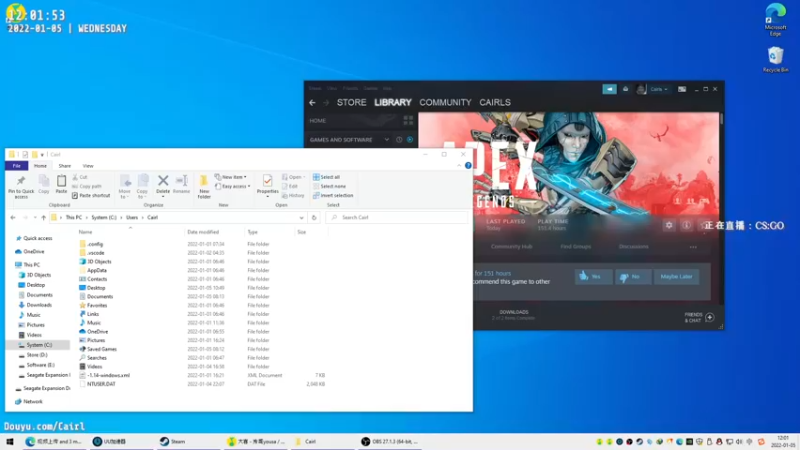The height and width of the screenshot is (450, 800).
Task: Select the Recycle Bin desktop icon
Action: coord(775,59)
